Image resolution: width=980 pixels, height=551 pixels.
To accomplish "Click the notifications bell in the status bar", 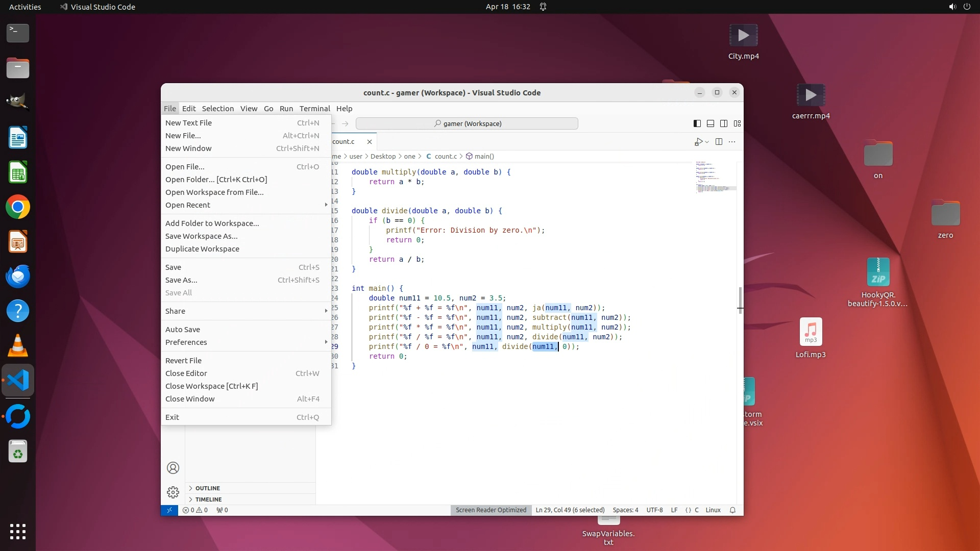I will pyautogui.click(x=732, y=510).
